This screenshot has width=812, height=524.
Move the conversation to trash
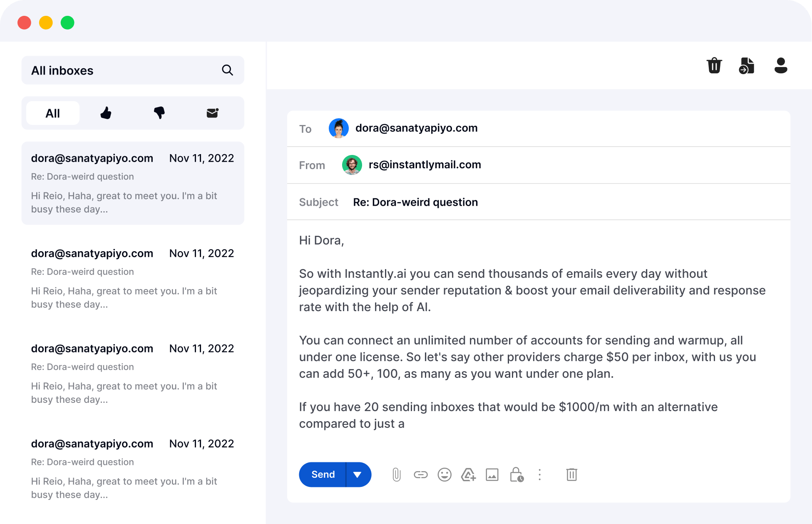[714, 65]
